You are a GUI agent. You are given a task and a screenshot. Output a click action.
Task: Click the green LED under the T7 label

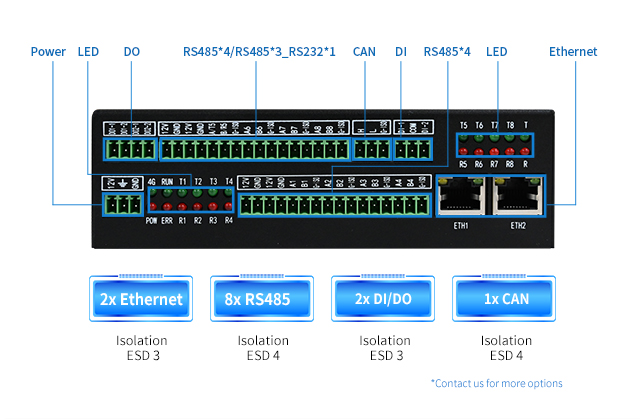click(494, 138)
